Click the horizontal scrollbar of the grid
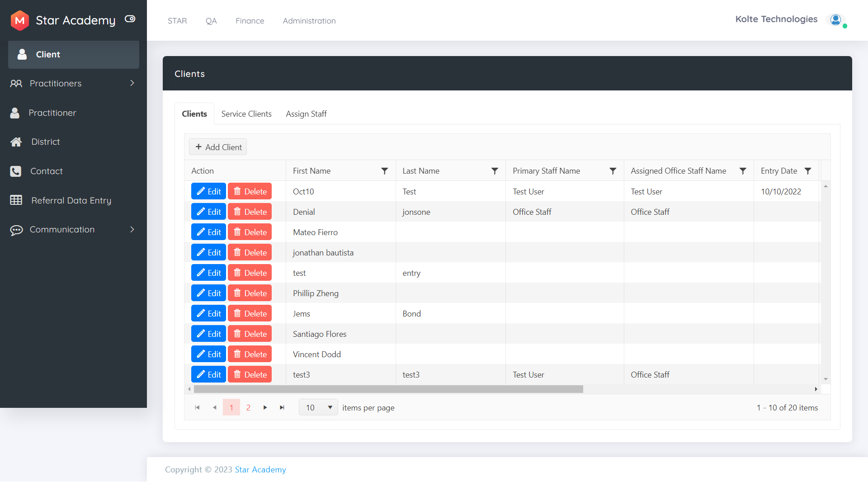The height and width of the screenshot is (482, 868). pos(388,389)
